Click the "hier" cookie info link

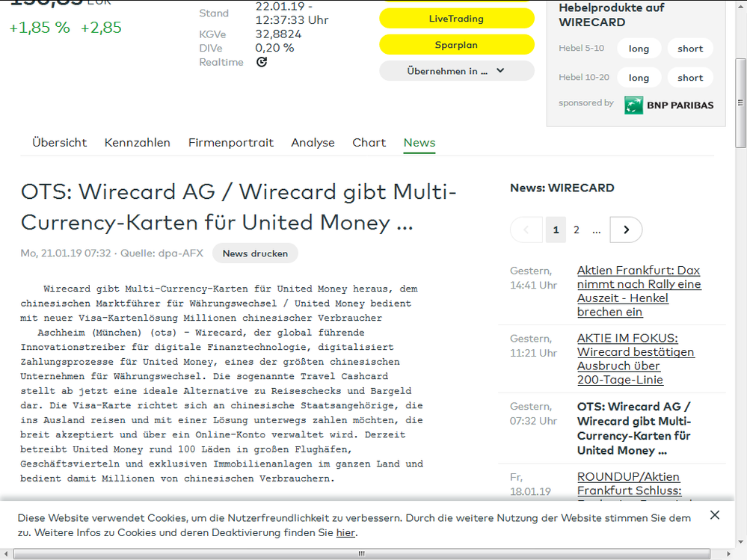(x=345, y=532)
